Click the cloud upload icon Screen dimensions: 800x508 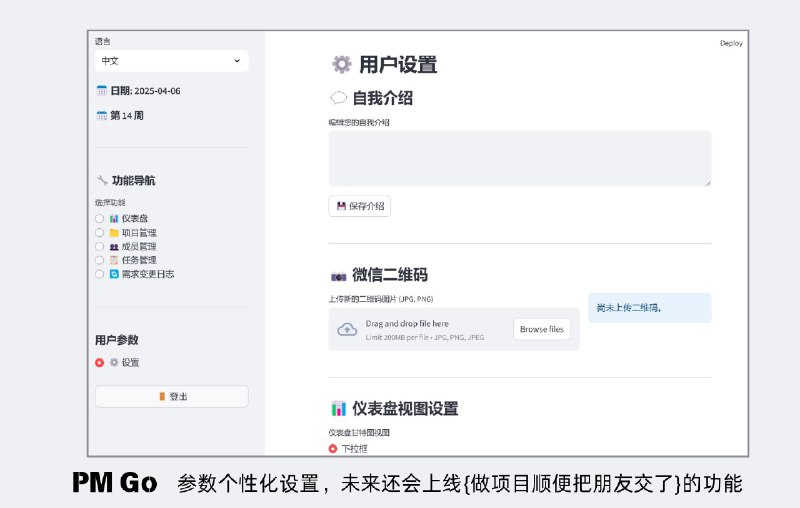[x=347, y=329]
